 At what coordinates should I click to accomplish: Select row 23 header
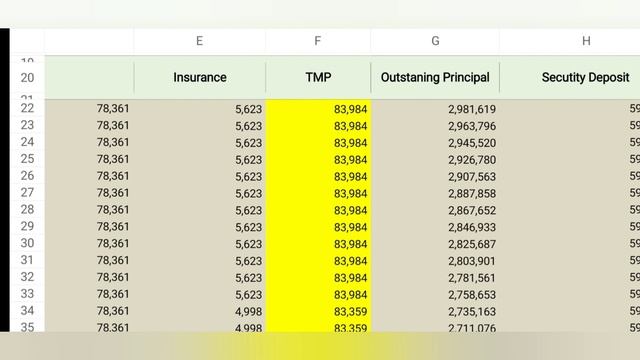27,125
